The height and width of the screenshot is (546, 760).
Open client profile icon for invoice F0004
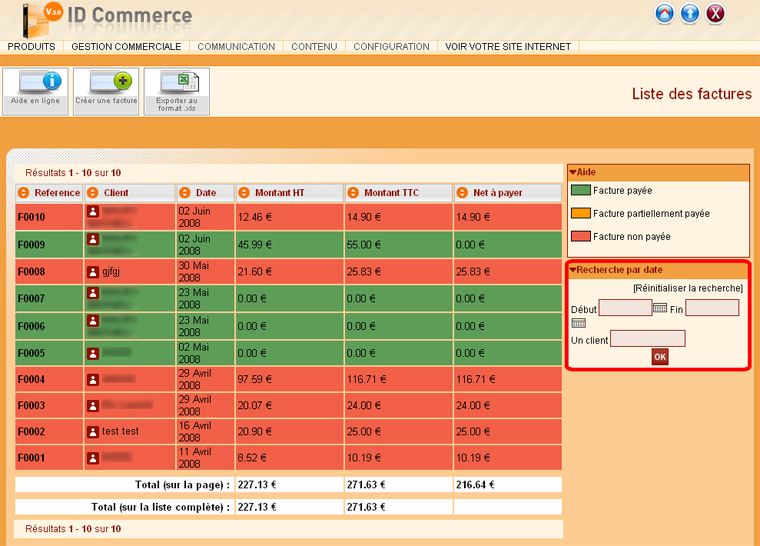tap(93, 380)
